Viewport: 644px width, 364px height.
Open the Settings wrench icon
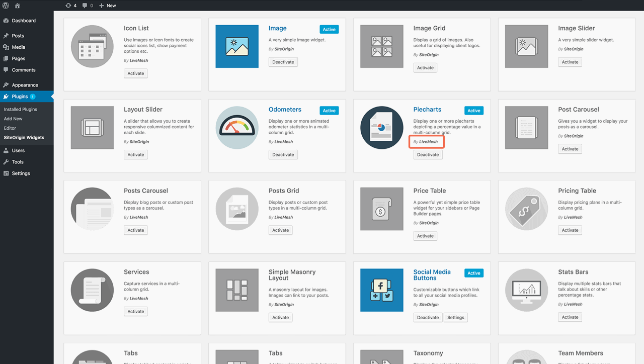tap(7, 173)
